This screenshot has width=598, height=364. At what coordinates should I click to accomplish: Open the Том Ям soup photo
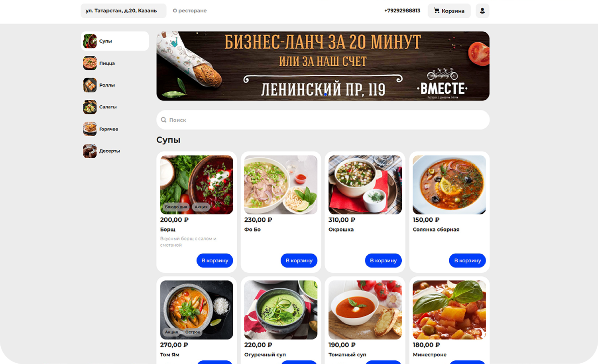[x=197, y=310]
